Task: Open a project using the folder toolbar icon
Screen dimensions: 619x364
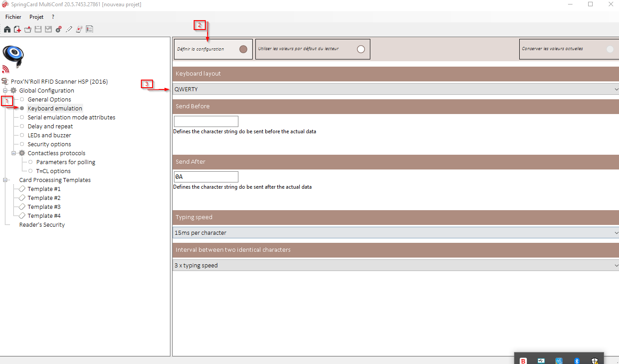Action: pyautogui.click(x=27, y=29)
